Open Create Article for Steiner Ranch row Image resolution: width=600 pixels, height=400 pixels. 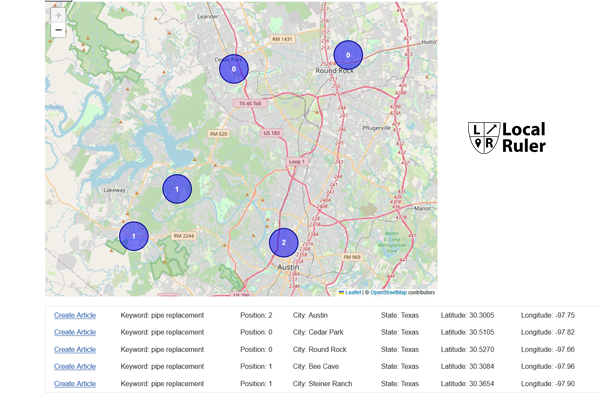point(75,384)
